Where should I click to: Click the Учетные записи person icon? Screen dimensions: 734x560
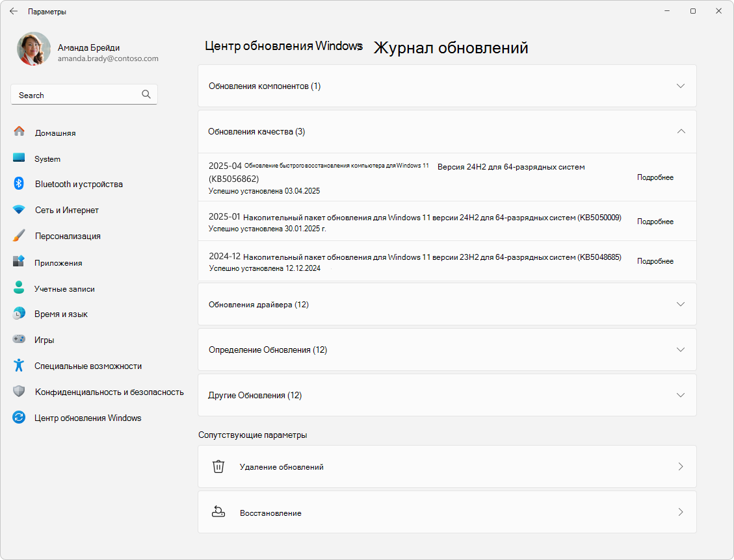point(19,287)
